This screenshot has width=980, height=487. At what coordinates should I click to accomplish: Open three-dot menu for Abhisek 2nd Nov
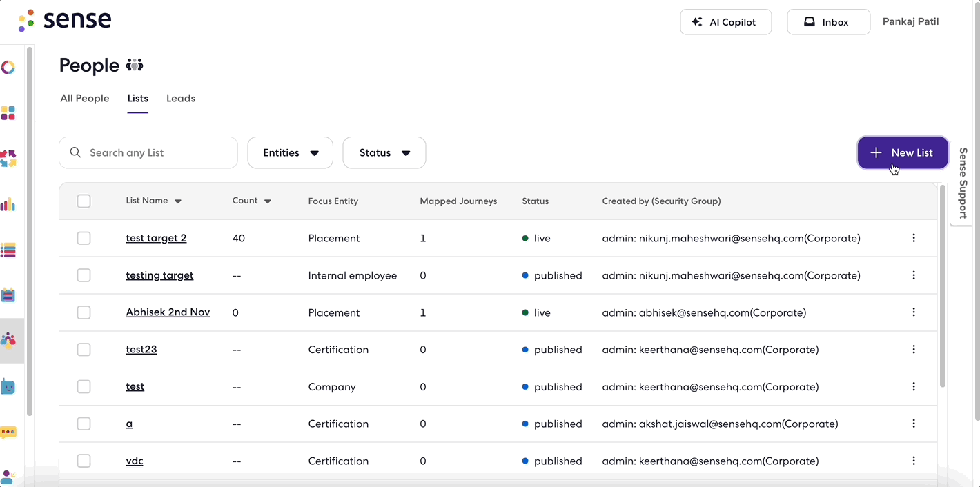914,312
